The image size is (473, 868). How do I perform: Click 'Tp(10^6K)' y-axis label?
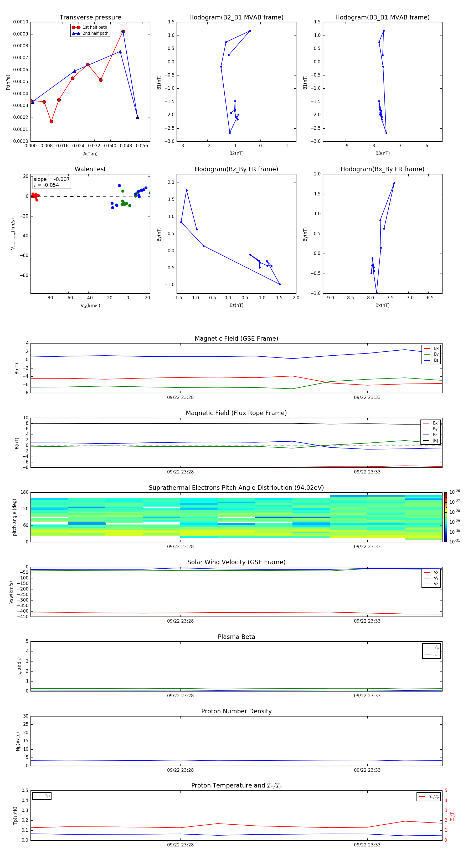[x=15, y=816]
